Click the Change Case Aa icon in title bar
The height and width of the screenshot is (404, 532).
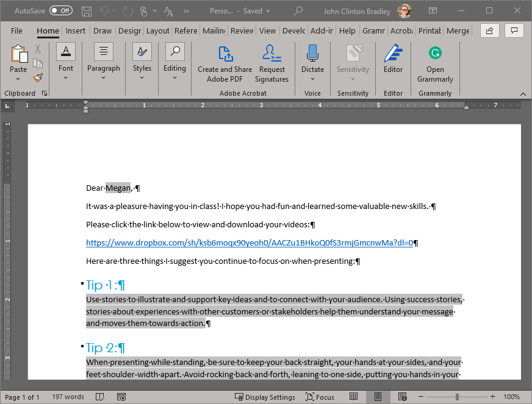[x=168, y=11]
